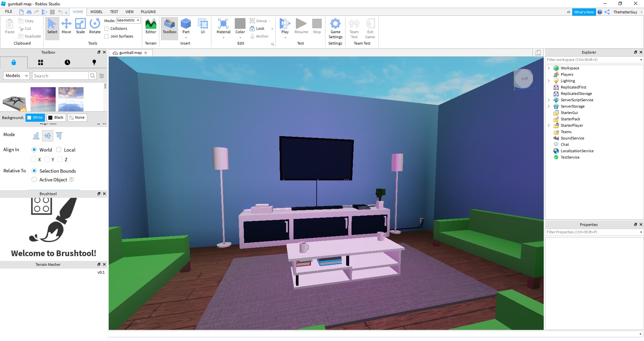Toggle Join Surfaces on
The height and width of the screenshot is (341, 644).
pyautogui.click(x=107, y=36)
